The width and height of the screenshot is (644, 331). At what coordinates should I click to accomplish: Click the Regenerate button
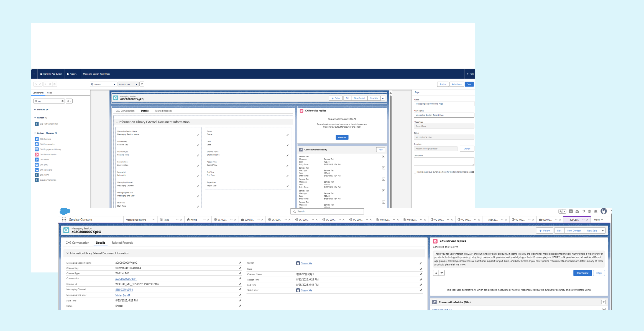tap(582, 273)
